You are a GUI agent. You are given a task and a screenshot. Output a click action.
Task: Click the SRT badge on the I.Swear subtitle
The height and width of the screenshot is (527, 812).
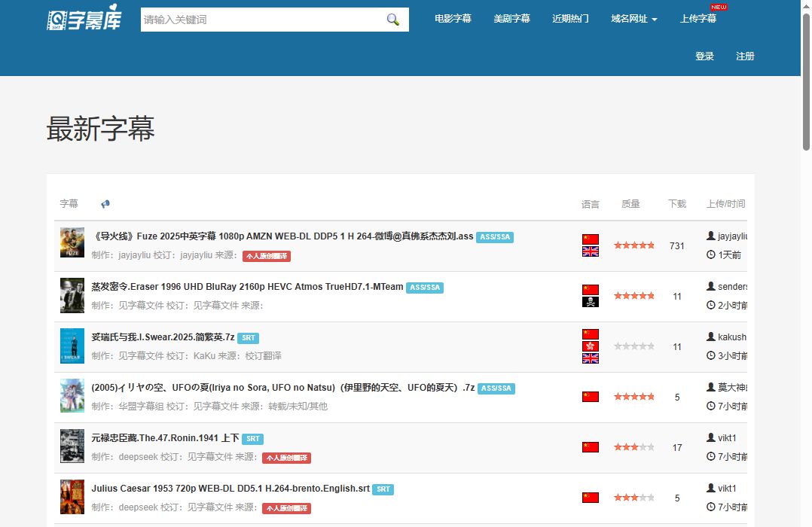(x=249, y=338)
